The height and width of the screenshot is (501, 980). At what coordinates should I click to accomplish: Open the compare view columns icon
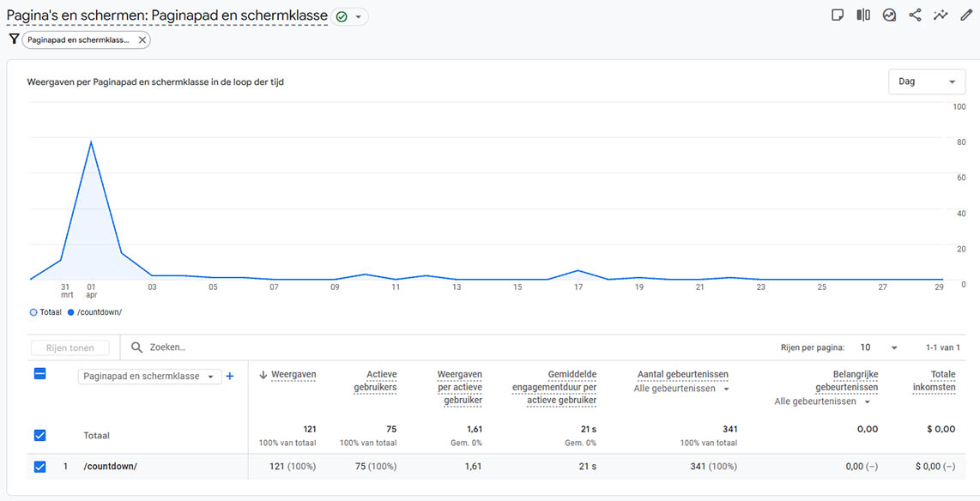point(863,15)
